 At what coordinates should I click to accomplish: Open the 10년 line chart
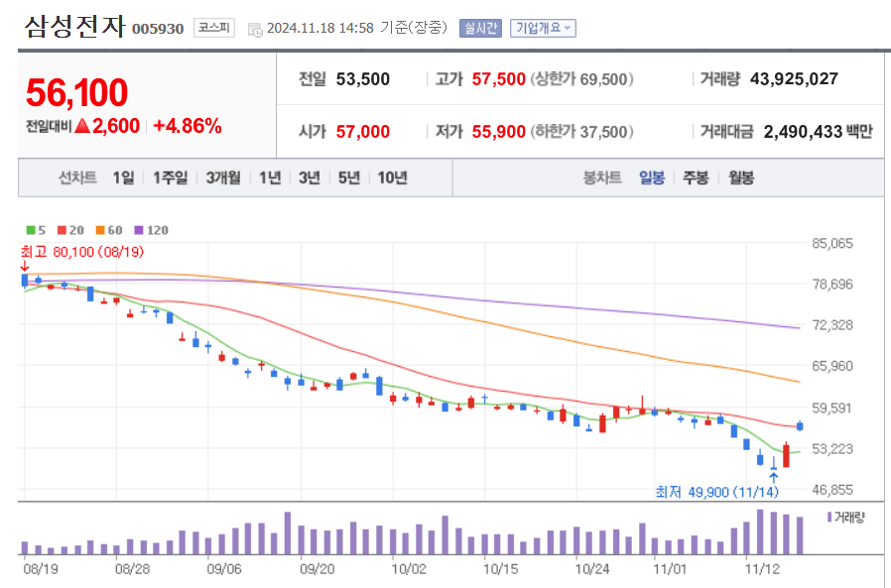point(392,177)
